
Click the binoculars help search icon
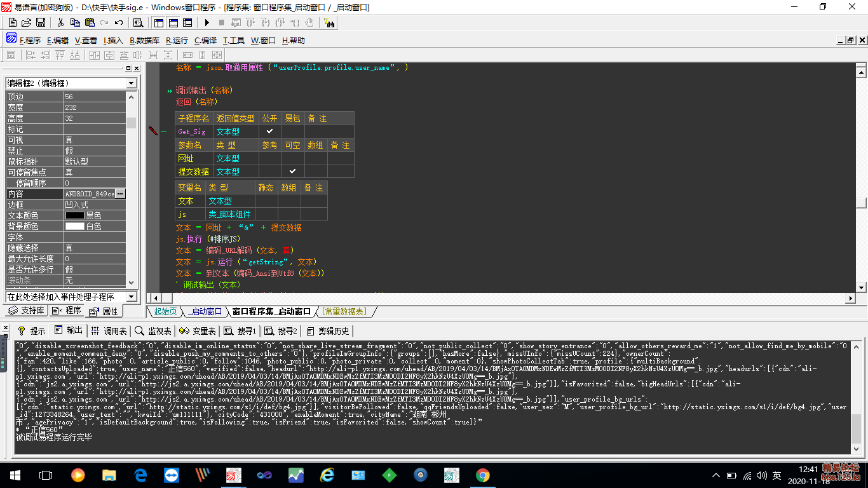[329, 23]
